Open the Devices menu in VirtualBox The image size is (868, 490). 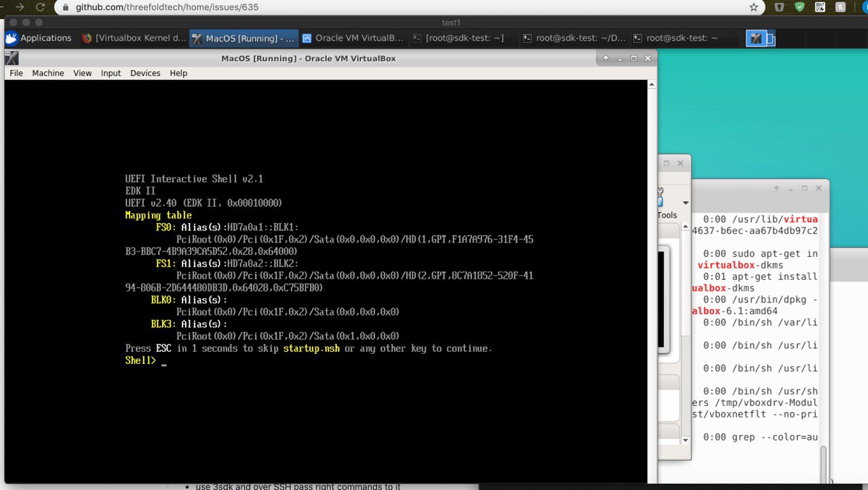(145, 73)
